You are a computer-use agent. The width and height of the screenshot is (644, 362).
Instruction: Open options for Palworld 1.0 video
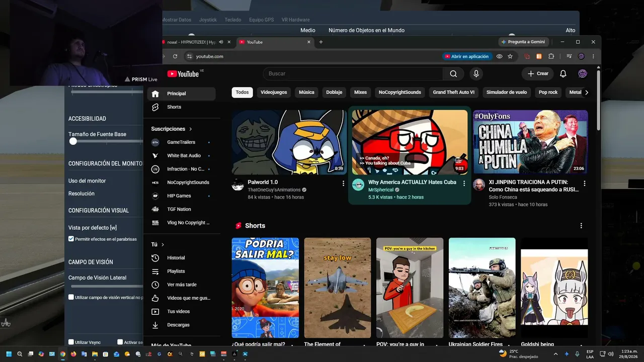point(344,184)
